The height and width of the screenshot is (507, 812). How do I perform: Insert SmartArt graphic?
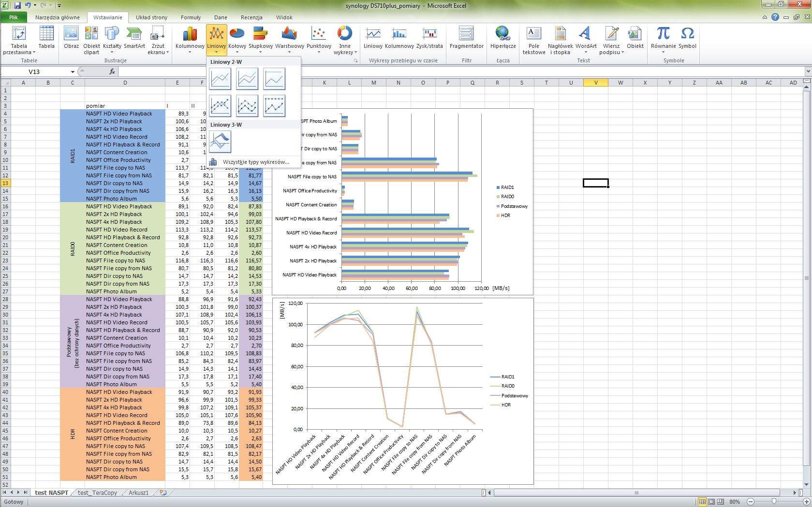(x=134, y=38)
